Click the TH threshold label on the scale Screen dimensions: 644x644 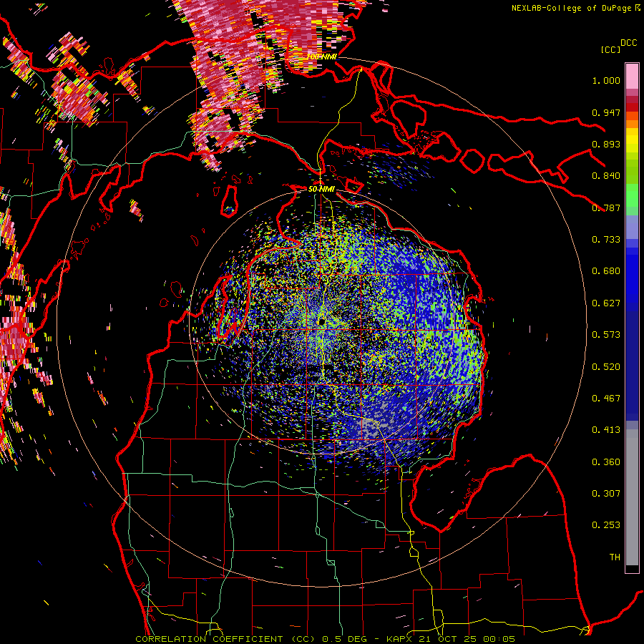pyautogui.click(x=615, y=557)
